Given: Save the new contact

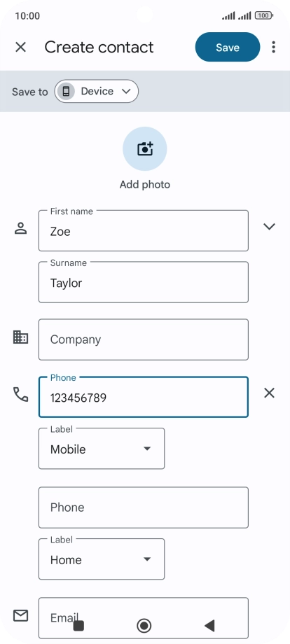Looking at the screenshot, I should pyautogui.click(x=228, y=47).
